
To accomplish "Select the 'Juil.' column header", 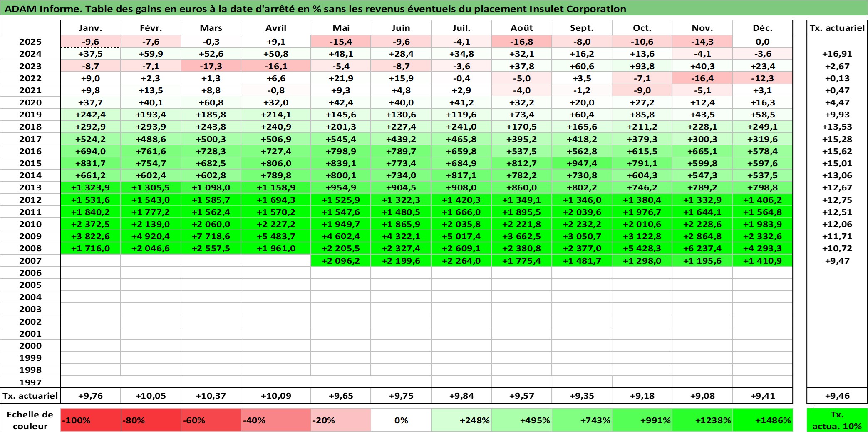I will coord(461,28).
